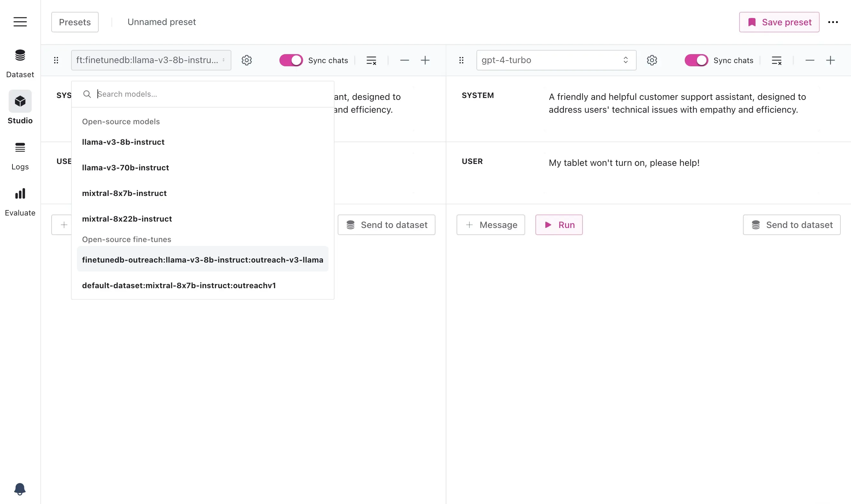Disable Sync chats in left panel

(291, 61)
